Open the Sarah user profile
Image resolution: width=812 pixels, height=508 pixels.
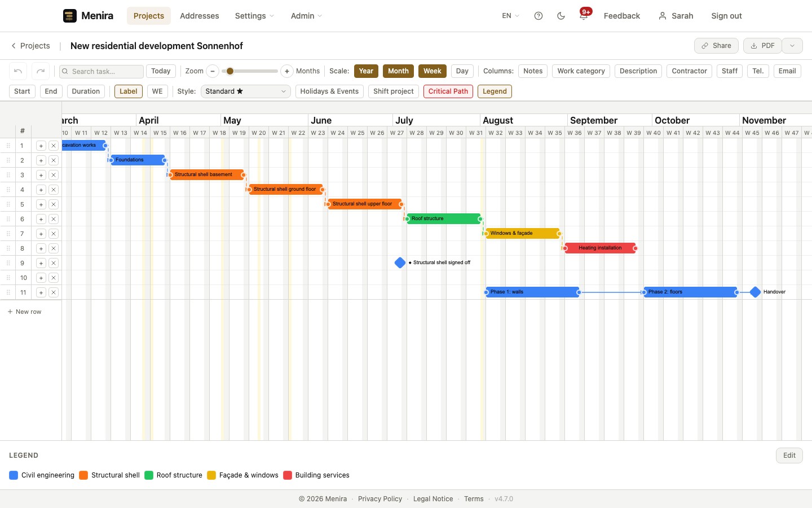click(x=676, y=16)
